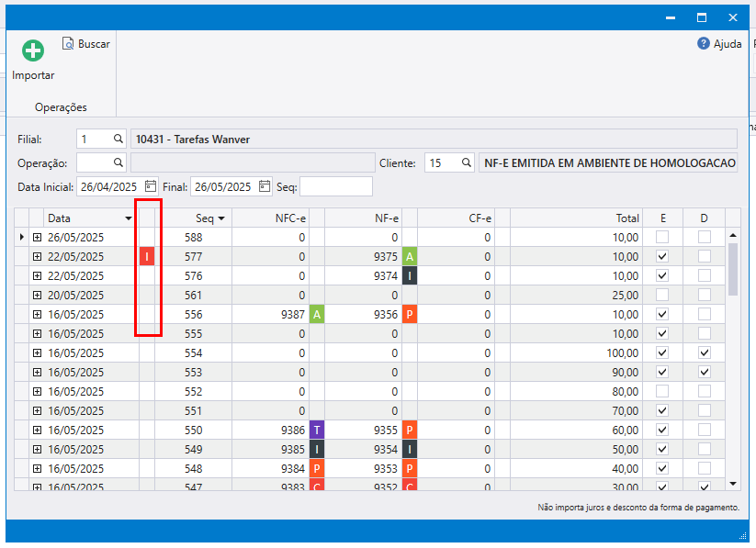Open the Data column filter dropdown arrow
This screenshot has width=756, height=548.
[128, 218]
